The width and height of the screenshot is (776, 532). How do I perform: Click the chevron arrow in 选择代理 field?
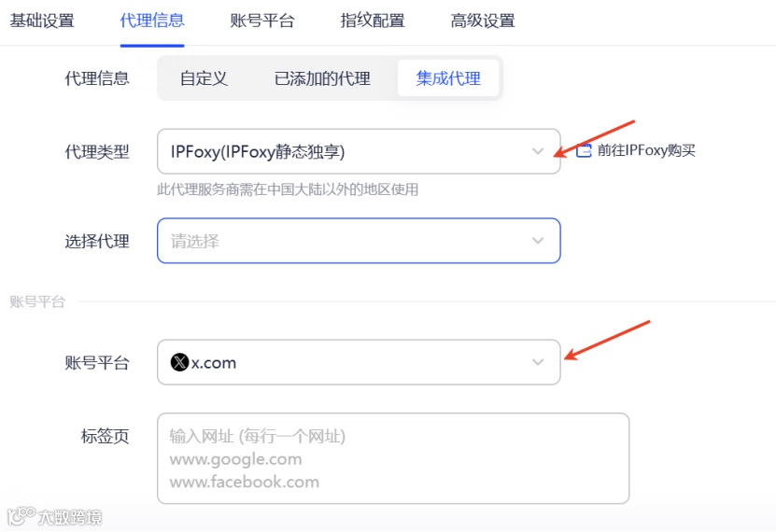[538, 241]
